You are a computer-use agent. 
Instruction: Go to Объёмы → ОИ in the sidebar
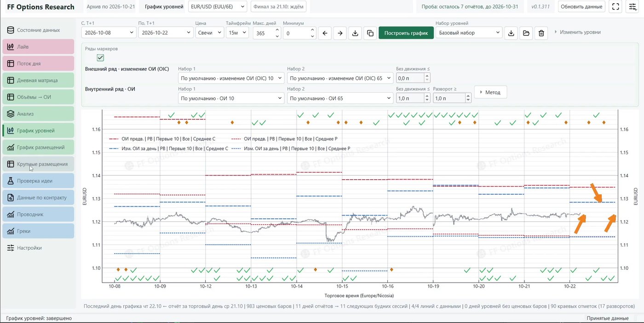(x=38, y=97)
